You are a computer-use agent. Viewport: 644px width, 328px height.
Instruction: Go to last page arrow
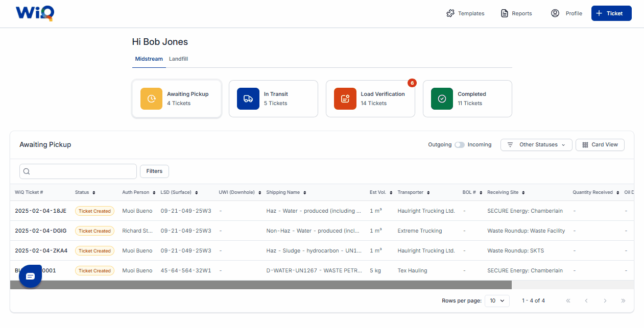click(623, 301)
